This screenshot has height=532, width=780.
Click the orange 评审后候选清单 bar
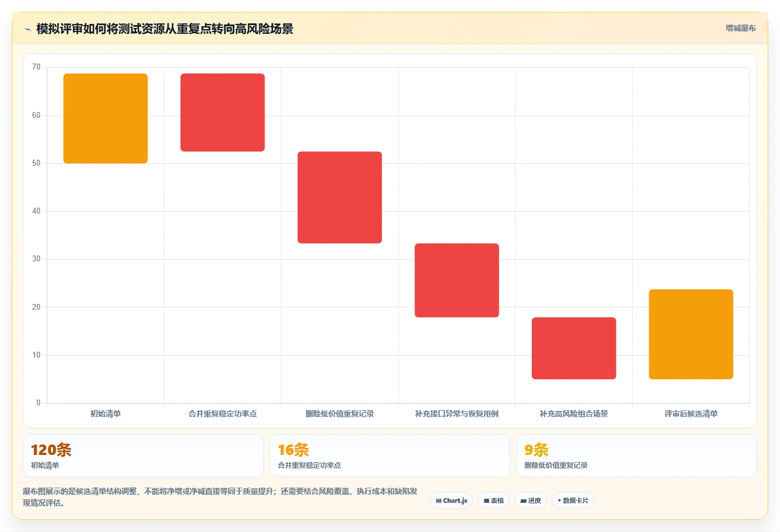[691, 334]
